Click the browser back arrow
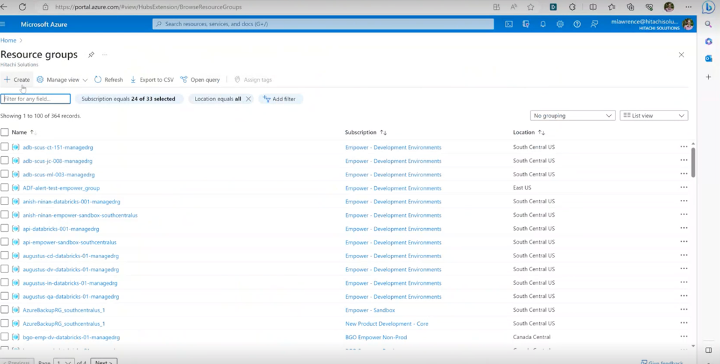Viewport: 720px width, 364px height. click(4, 7)
